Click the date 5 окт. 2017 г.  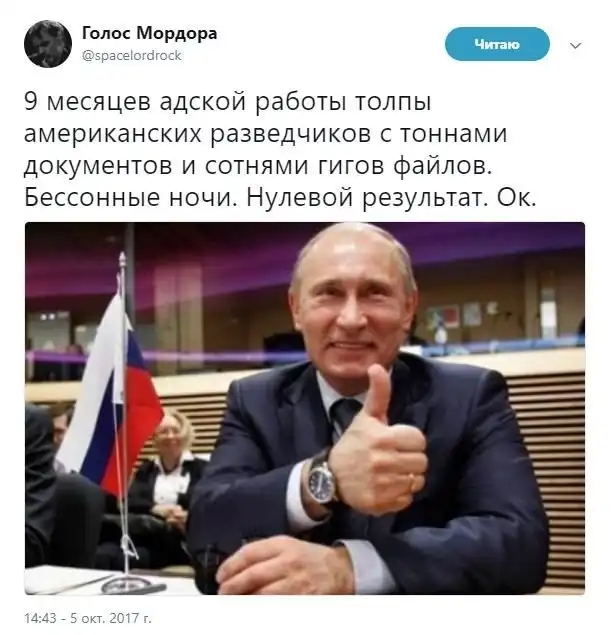coord(111,618)
